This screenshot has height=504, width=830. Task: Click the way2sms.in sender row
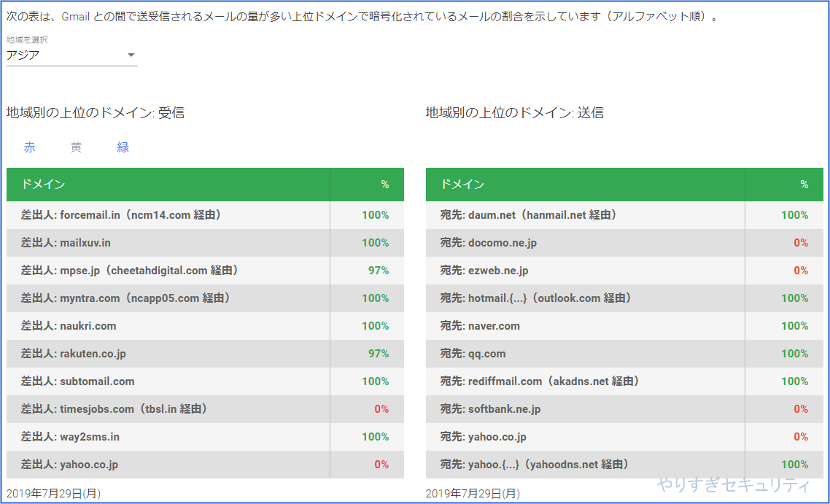click(x=205, y=437)
